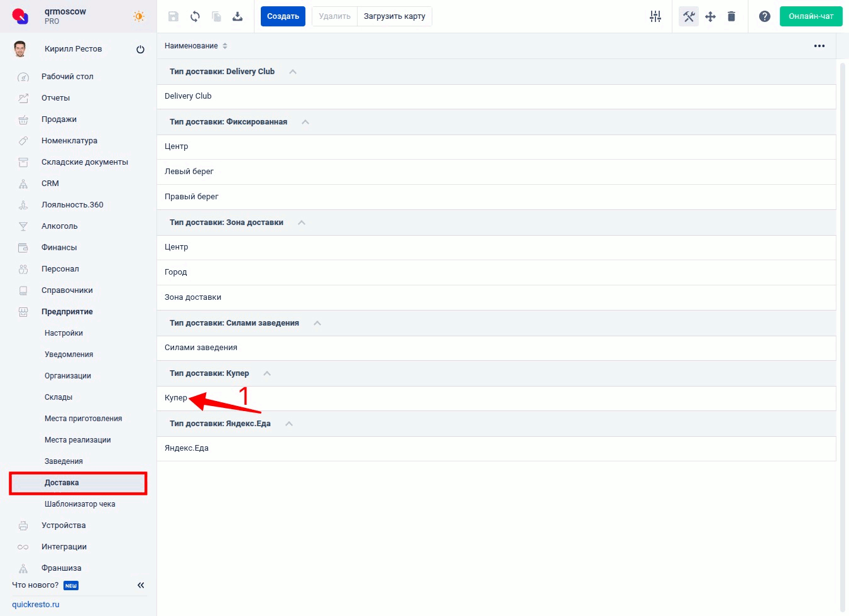Click the refresh icon in toolbar
Image resolution: width=849 pixels, height=616 pixels.
point(195,16)
